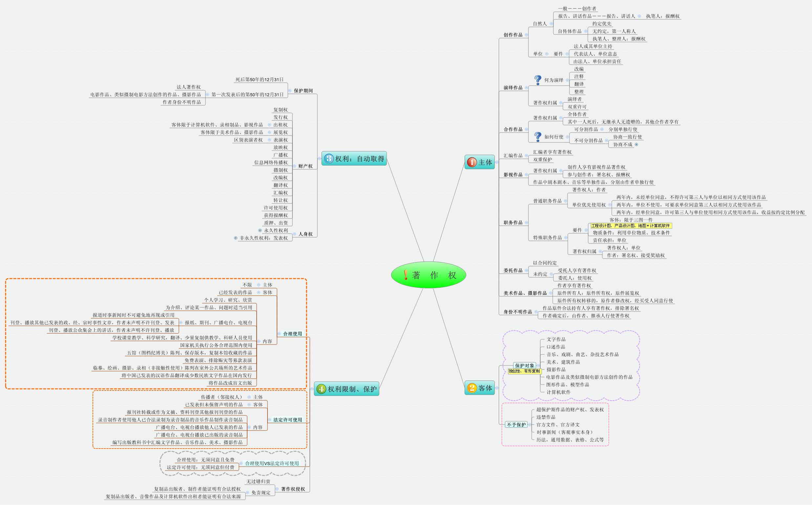The width and height of the screenshot is (812, 505).
Task: Select the 保护对象 boxed topic
Action: click(524, 366)
